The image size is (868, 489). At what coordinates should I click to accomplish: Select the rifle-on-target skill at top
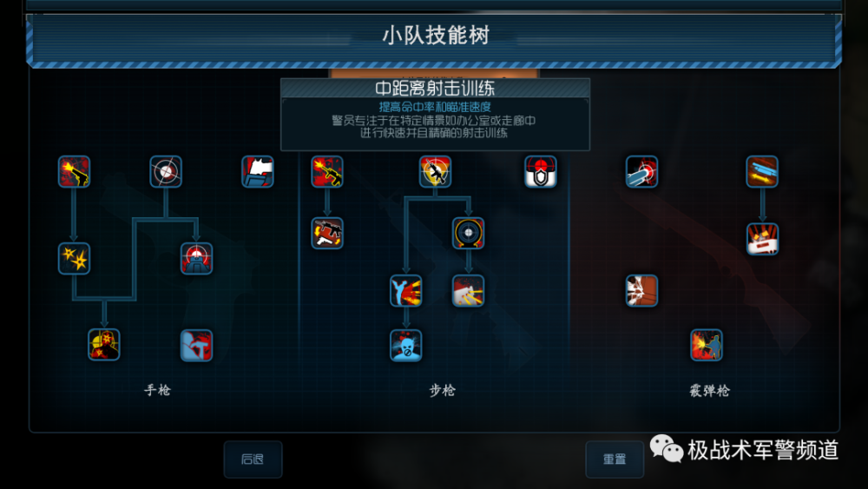tap(435, 172)
